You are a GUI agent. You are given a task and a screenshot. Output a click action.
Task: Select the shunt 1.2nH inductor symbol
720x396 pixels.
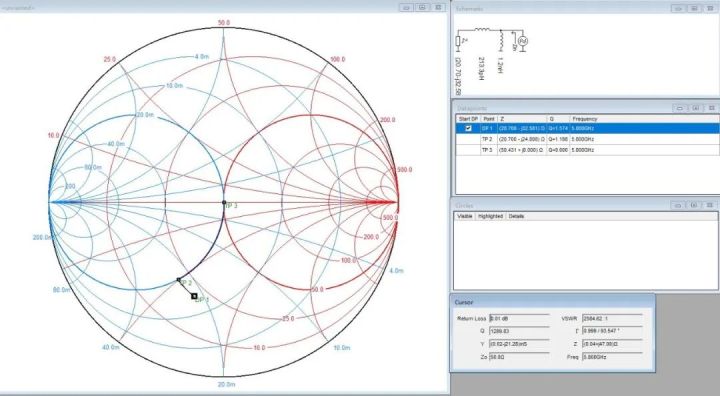(x=501, y=41)
